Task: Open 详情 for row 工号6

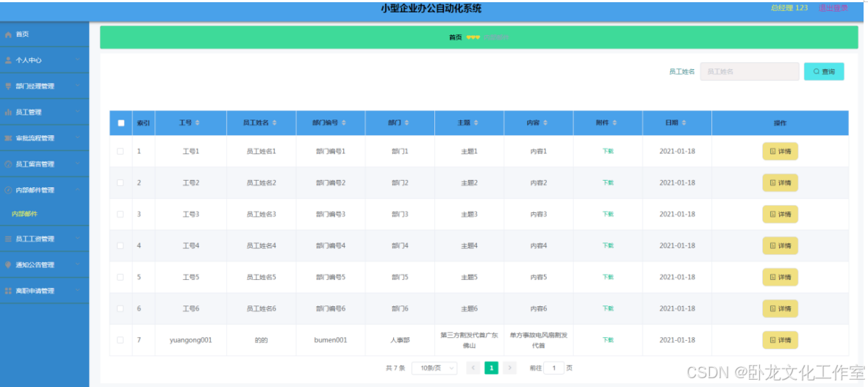Action: coord(780,308)
